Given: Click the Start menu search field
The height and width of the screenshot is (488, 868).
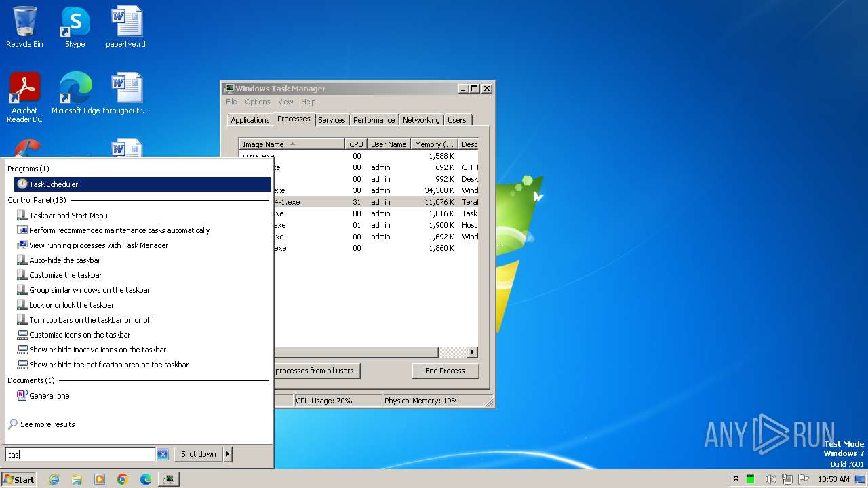Looking at the screenshot, I should point(80,454).
